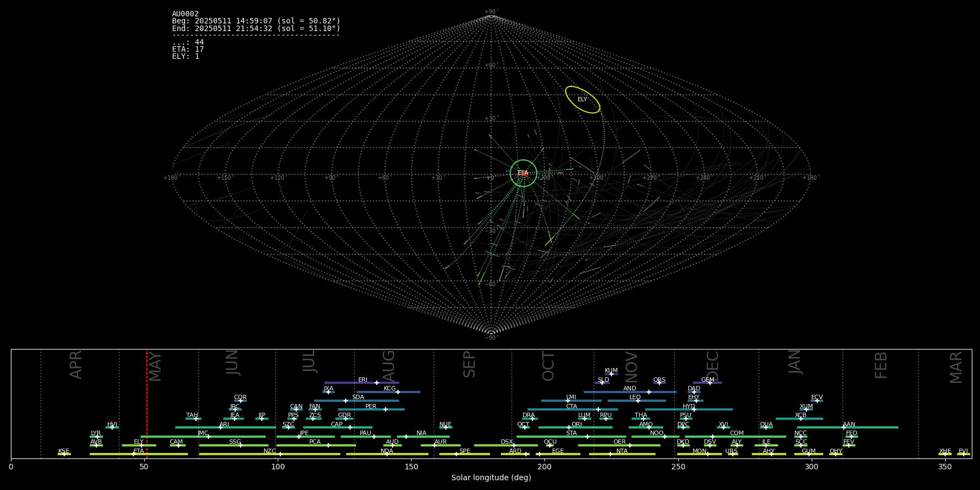980x490 pixels.
Task: Click the NZC shower label in timeline
Action: 270,451
